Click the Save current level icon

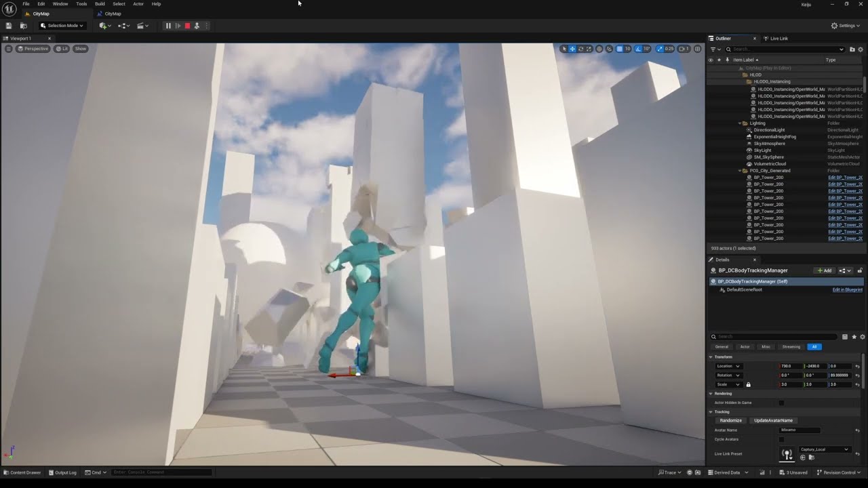click(9, 26)
